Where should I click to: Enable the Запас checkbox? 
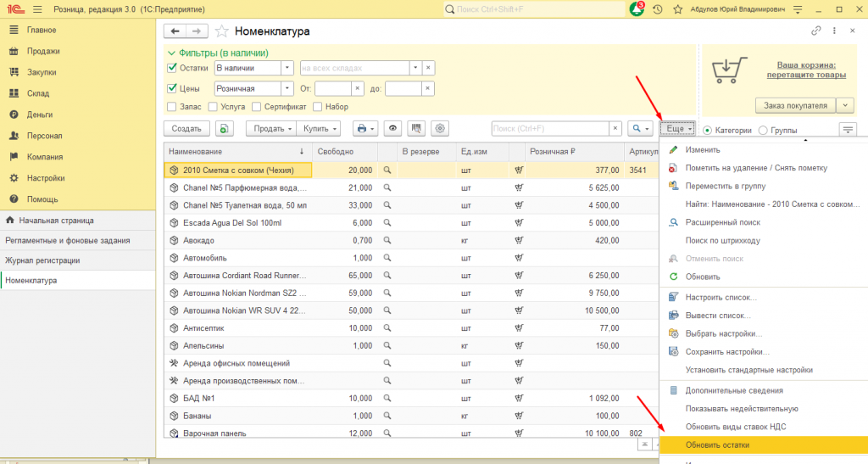(x=171, y=106)
